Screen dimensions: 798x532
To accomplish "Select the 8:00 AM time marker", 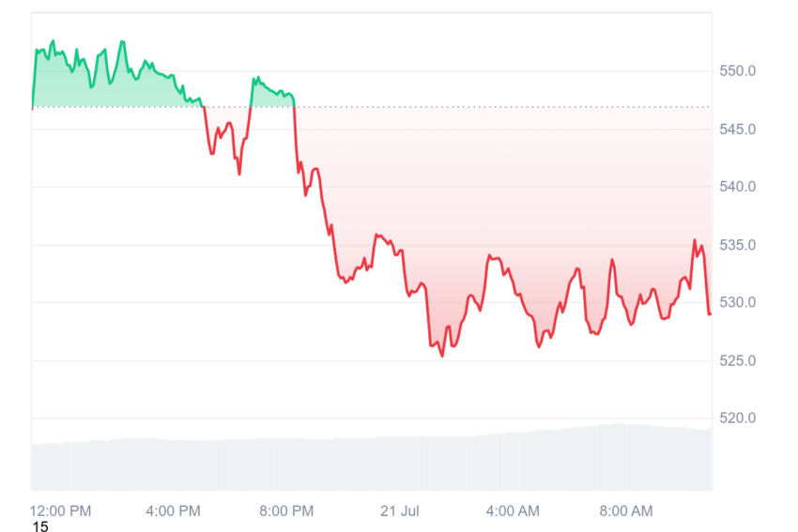I will click(626, 510).
